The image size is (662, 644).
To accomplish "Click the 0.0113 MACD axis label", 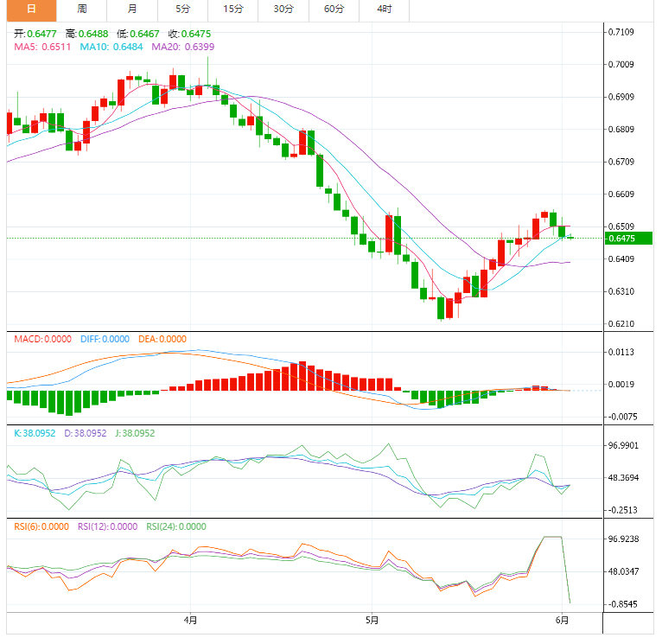I will (621, 352).
